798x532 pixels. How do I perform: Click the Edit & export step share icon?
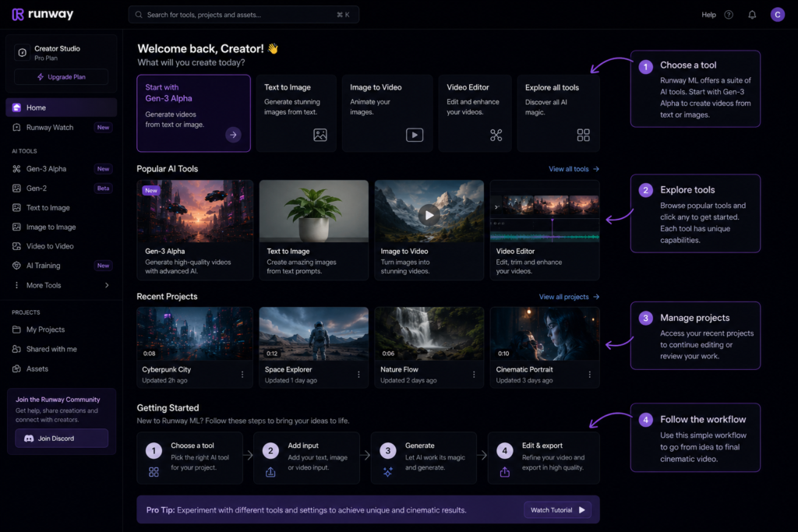point(505,472)
